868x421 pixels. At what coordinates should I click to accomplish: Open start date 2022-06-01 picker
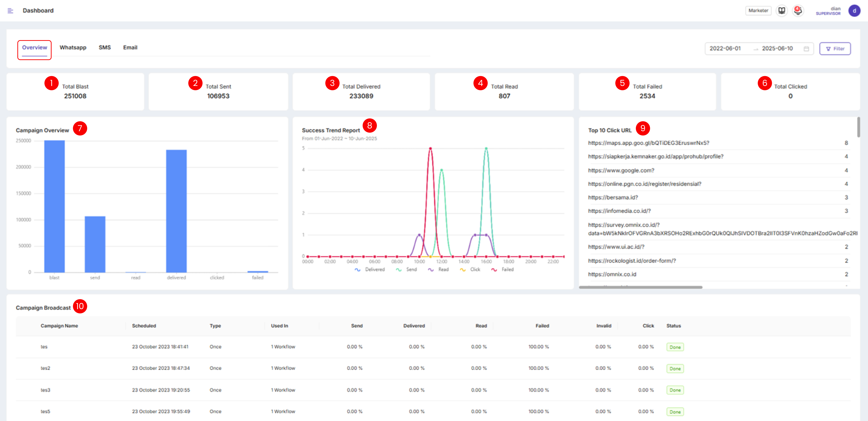pos(725,49)
